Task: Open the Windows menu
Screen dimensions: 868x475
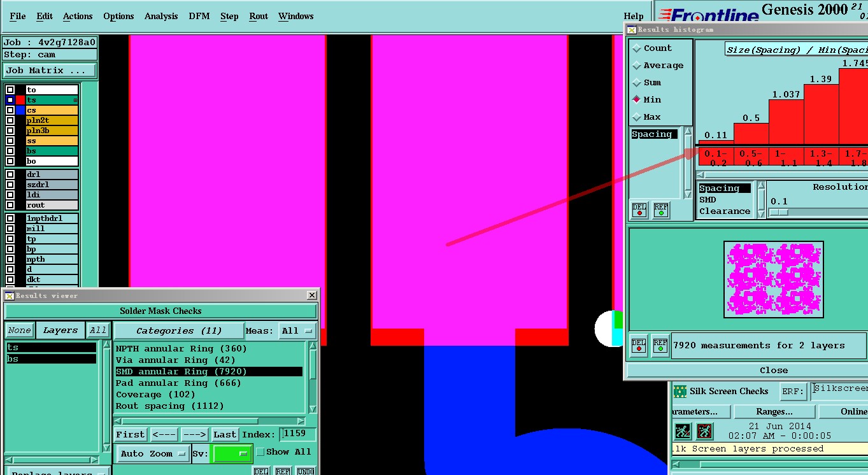Action: point(295,16)
